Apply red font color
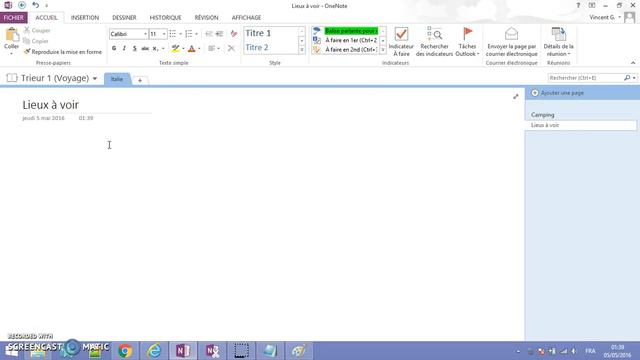The image size is (640, 360). point(191,48)
